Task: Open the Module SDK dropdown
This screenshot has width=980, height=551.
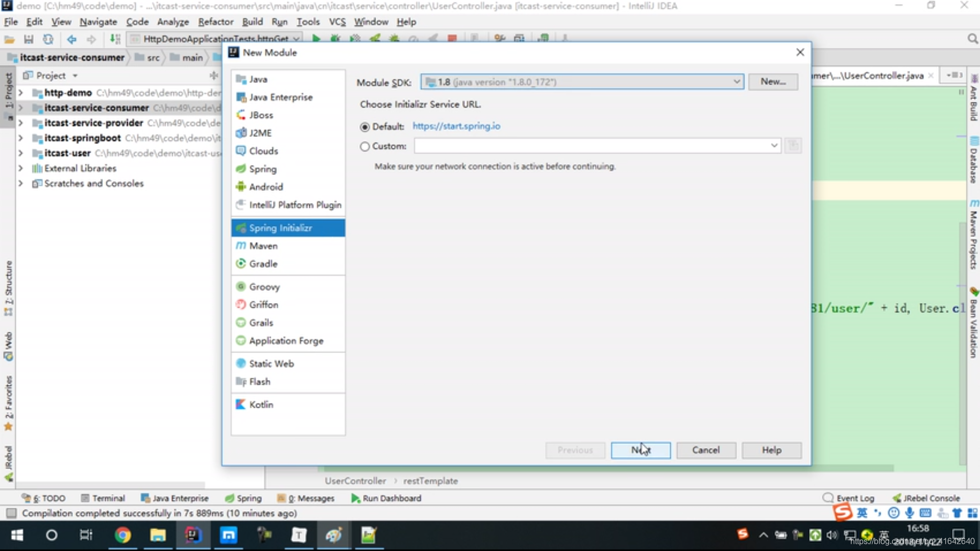Action: (x=582, y=82)
